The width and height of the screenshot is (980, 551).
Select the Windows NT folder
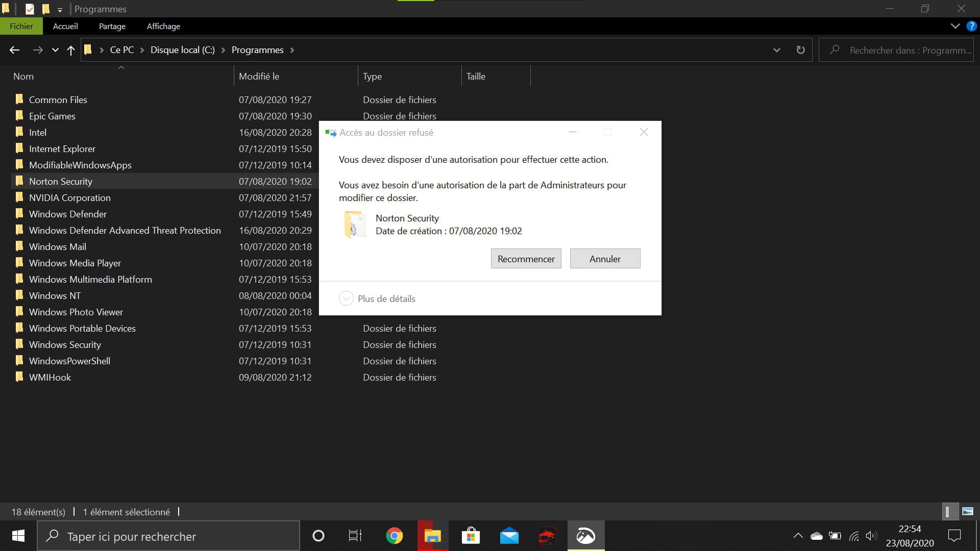[x=55, y=295]
